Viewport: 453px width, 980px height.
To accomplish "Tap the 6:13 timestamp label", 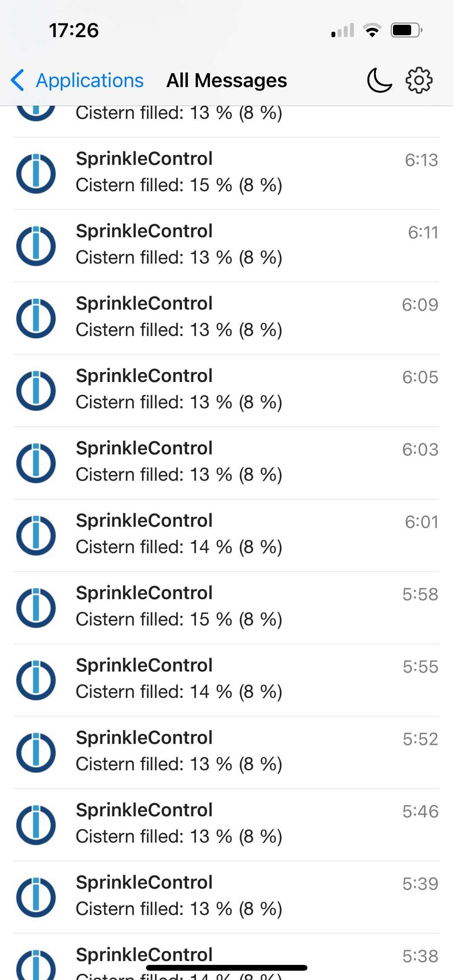I will pos(421,160).
